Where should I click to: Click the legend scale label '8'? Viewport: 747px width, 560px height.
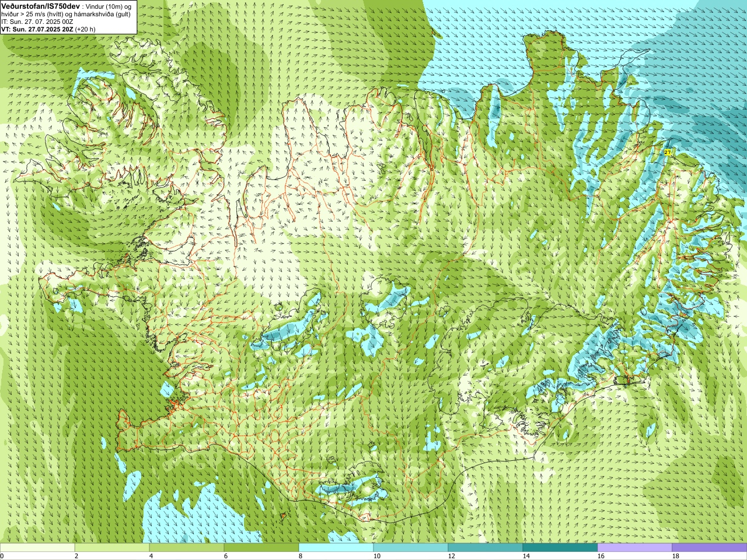[x=301, y=556]
